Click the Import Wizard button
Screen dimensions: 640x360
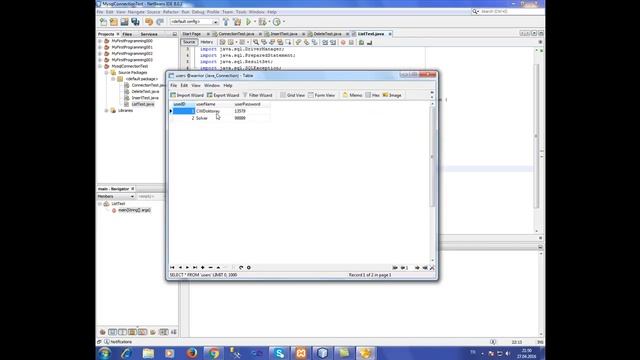(x=187, y=95)
